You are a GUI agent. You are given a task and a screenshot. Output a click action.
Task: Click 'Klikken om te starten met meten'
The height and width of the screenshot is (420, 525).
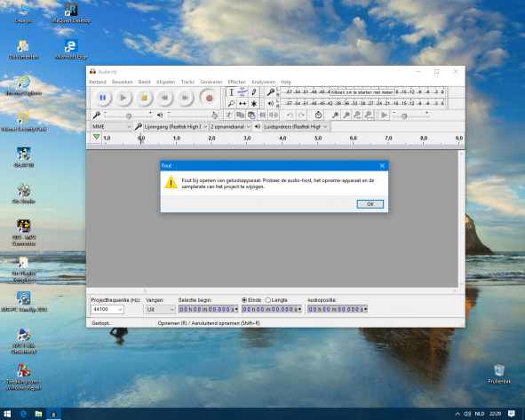pos(362,92)
